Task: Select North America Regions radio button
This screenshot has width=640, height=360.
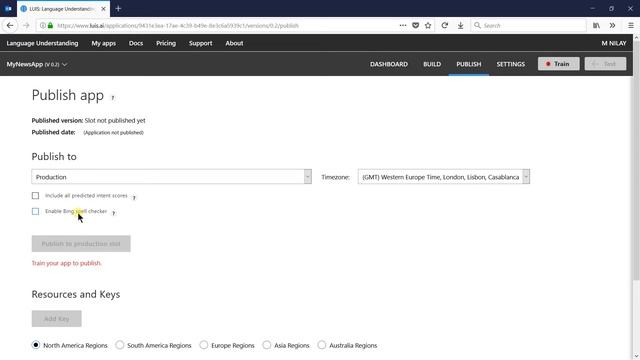Action: (36, 345)
